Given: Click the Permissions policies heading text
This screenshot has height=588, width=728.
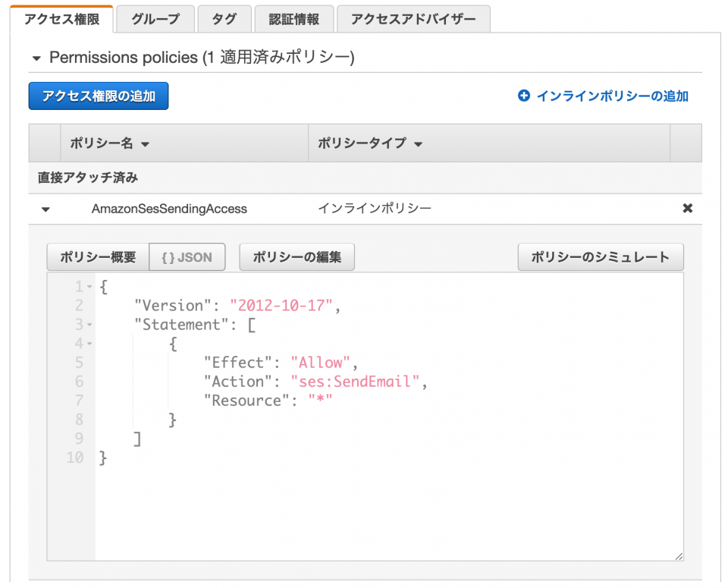Looking at the screenshot, I should coord(202,58).
